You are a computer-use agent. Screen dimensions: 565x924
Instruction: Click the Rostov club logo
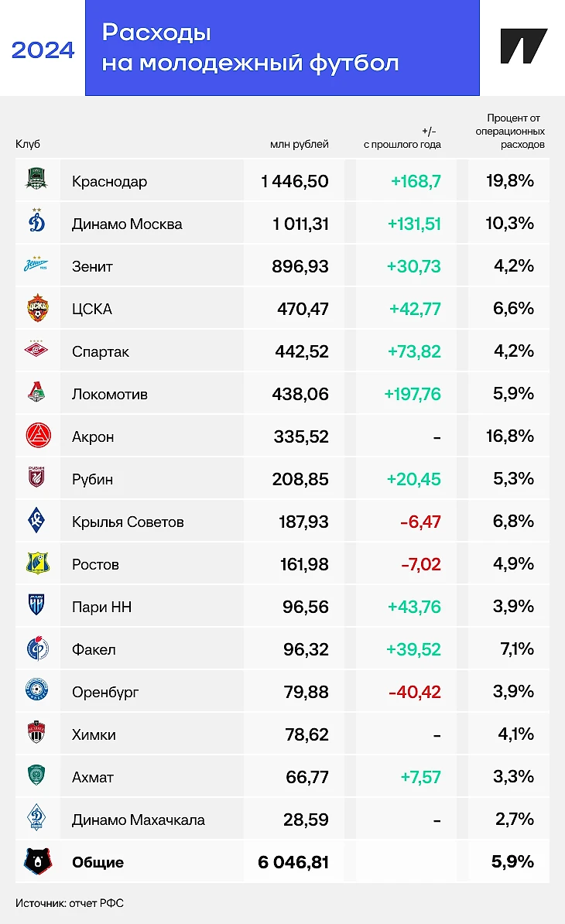tap(38, 563)
